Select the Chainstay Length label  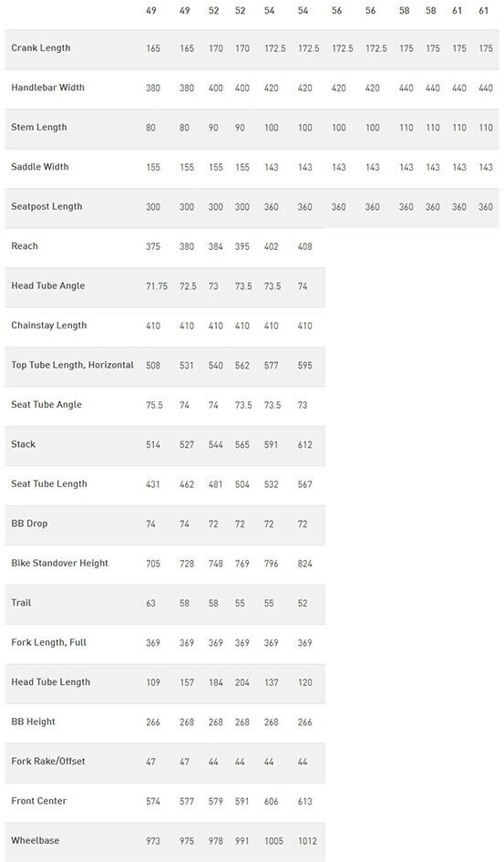click(x=49, y=326)
